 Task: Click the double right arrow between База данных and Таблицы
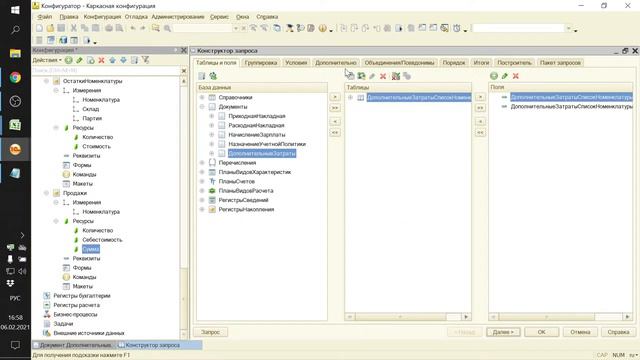coord(335,108)
